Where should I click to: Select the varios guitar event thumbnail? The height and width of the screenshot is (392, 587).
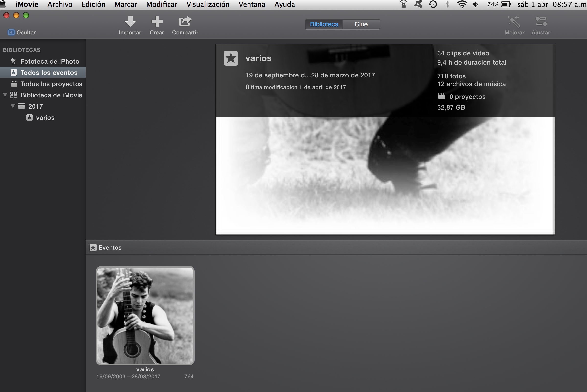tap(145, 315)
